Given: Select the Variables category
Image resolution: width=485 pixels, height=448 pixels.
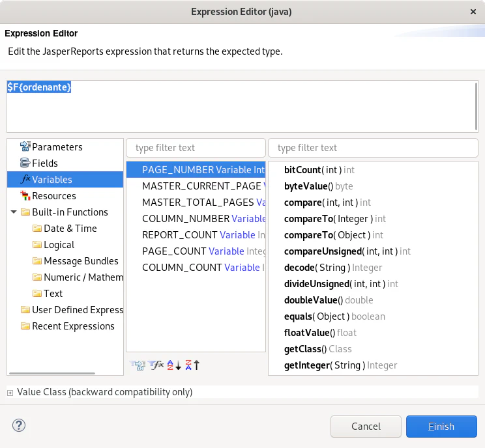Looking at the screenshot, I should pyautogui.click(x=51, y=180).
